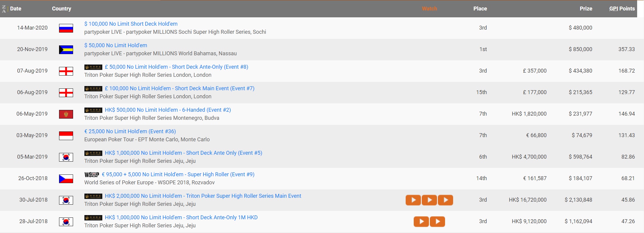Click the Russian flag icon
This screenshot has width=644, height=233.
[x=66, y=28]
